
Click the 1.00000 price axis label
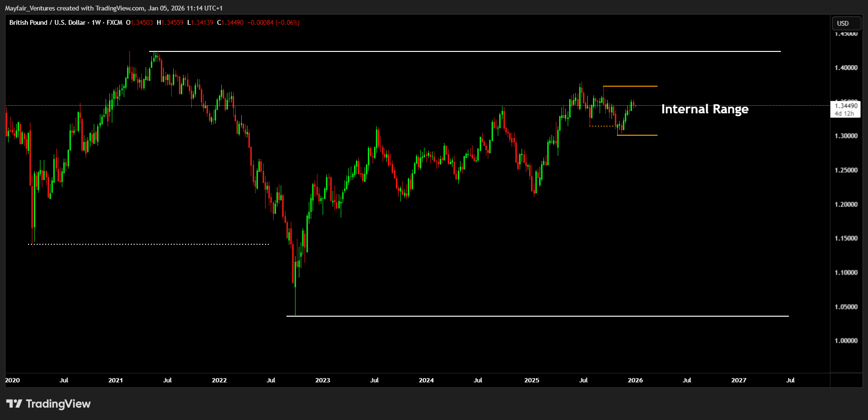point(846,340)
